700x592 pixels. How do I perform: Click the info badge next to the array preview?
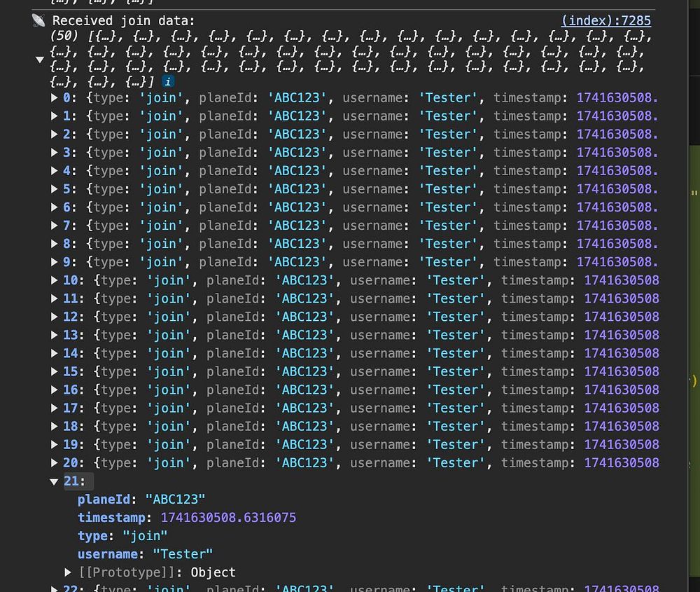point(168,82)
